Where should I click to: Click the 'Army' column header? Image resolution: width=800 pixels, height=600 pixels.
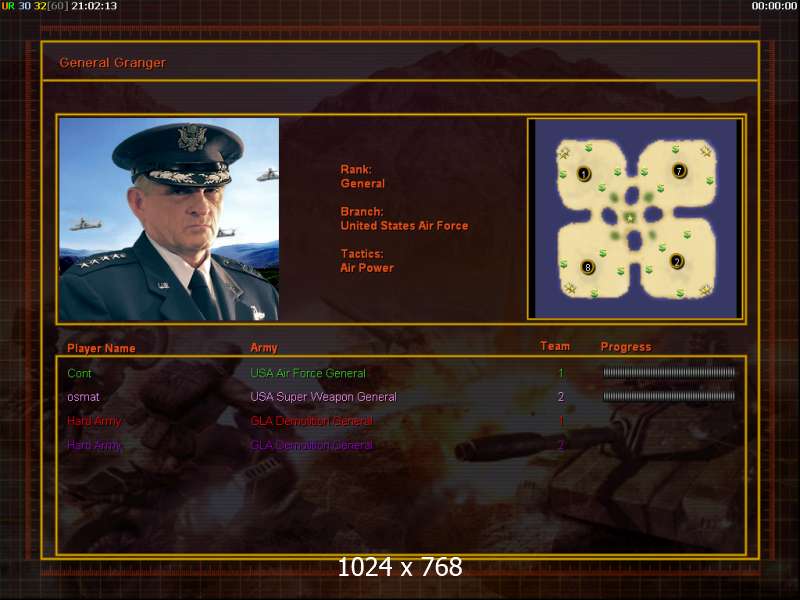click(264, 348)
